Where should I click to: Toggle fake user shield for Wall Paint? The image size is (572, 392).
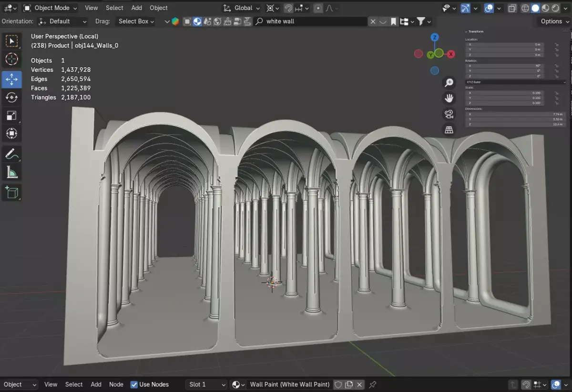tap(338, 384)
